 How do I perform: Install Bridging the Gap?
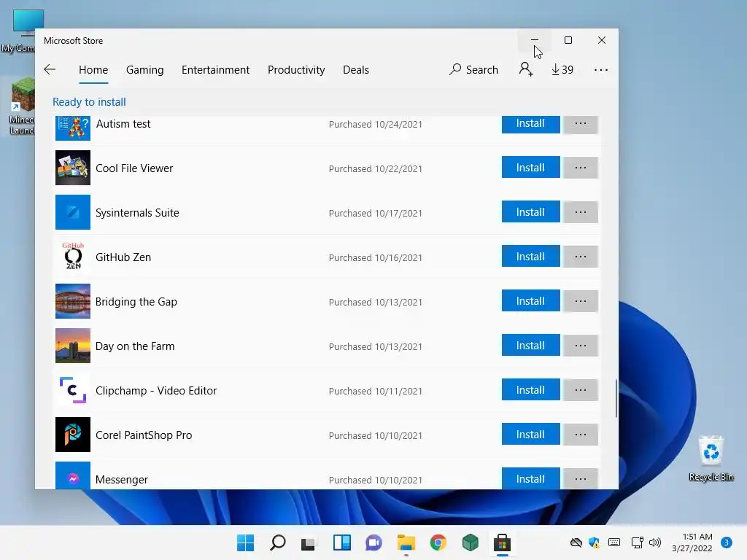pos(531,301)
